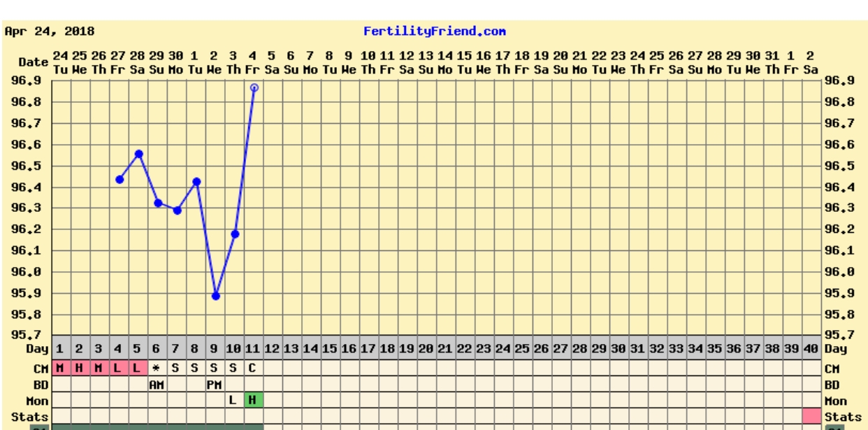Image resolution: width=868 pixels, height=430 pixels.
Task: Select the AM entry in the BD row
Action: 157,385
